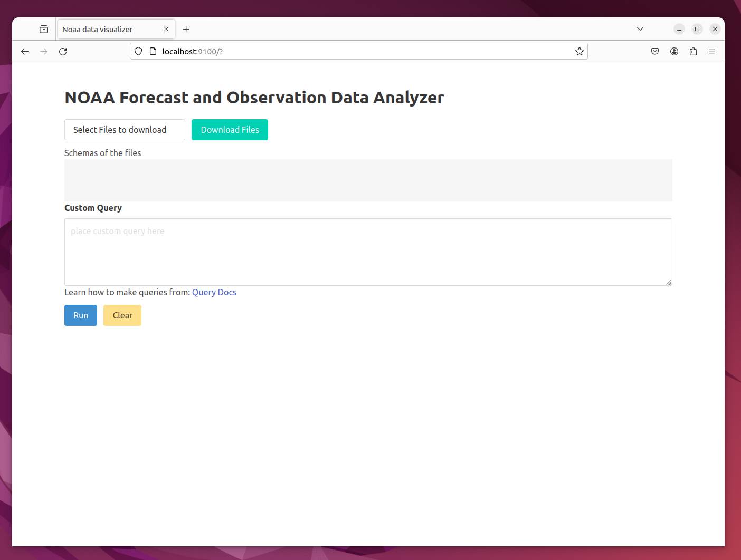Click the Clear button
The image size is (741, 560).
[x=122, y=315]
